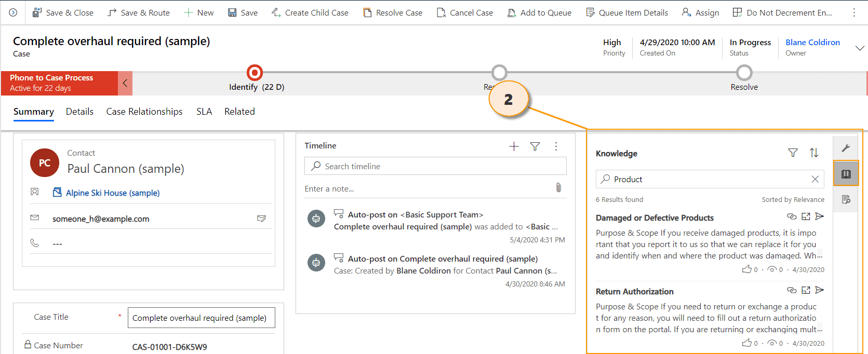Image resolution: width=868 pixels, height=354 pixels.
Task: Open Timeline more commands menu
Action: click(556, 146)
